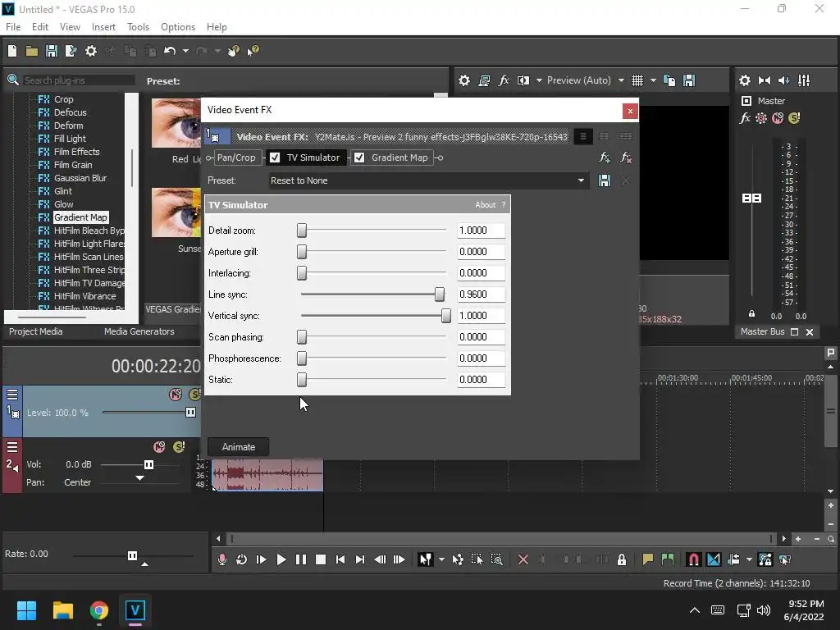Toggle the Gradient Map effect checkbox
This screenshot has width=840, height=630.
point(359,157)
